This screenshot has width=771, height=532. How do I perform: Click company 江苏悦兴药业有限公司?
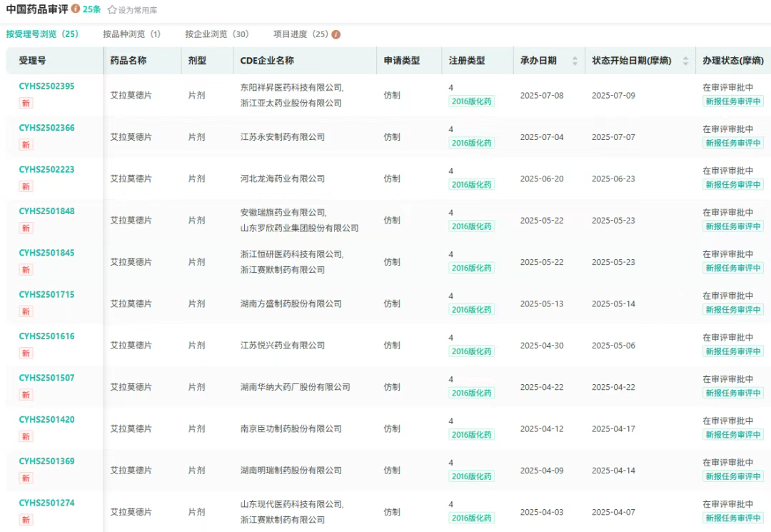pos(283,346)
